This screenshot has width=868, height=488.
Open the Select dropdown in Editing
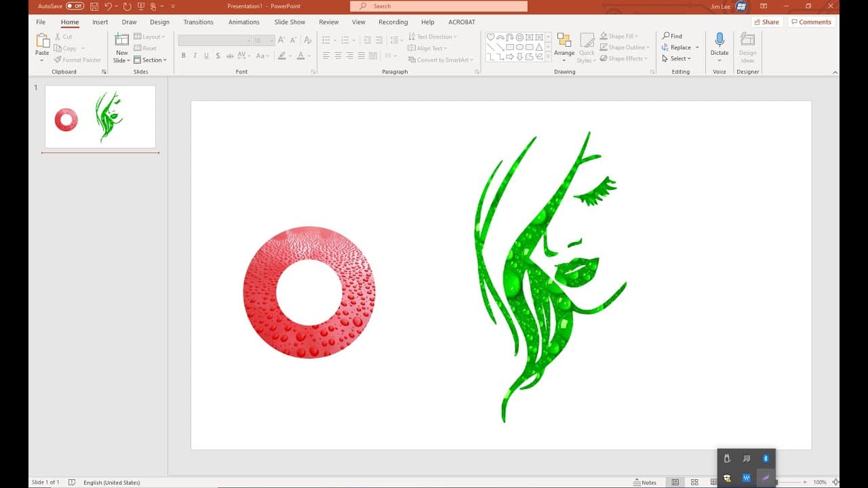(677, 58)
